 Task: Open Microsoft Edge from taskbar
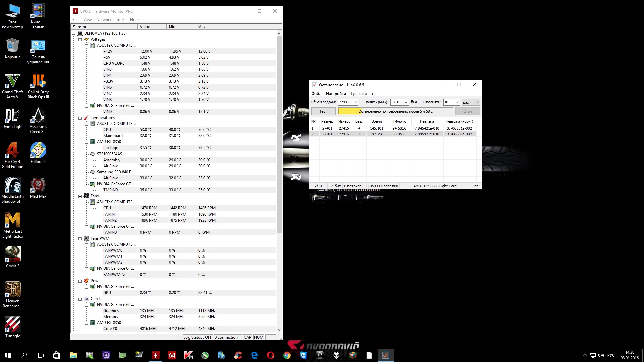click(254, 355)
